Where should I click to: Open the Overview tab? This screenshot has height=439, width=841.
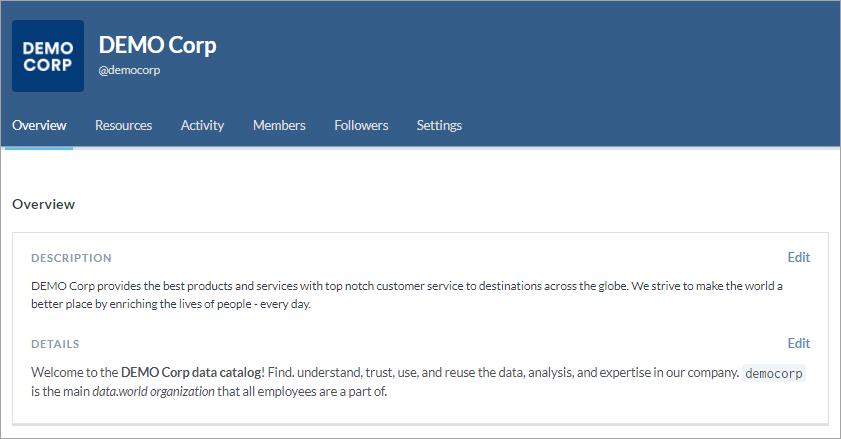tap(39, 125)
